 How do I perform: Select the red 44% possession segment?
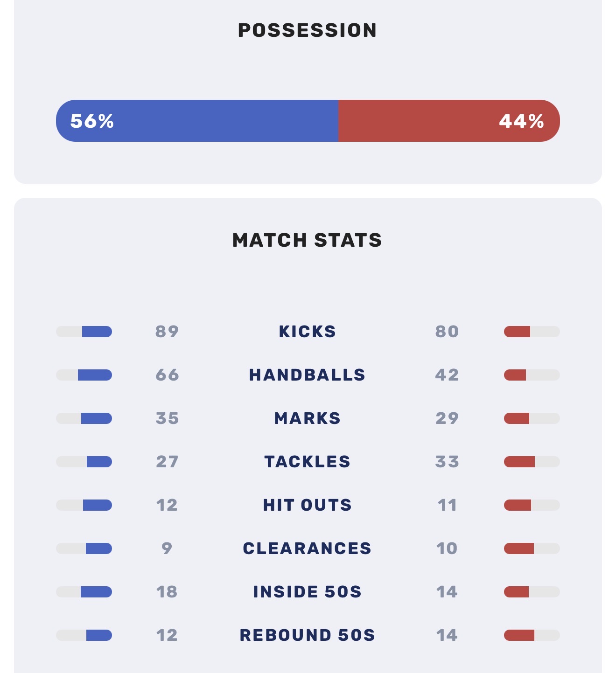point(449,121)
